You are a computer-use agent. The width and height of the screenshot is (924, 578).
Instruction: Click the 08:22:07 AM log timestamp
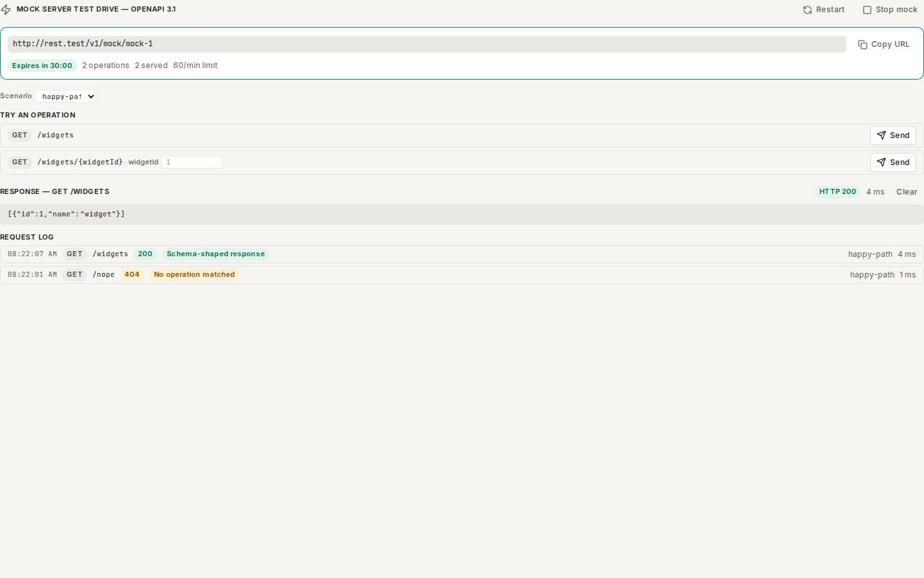click(x=32, y=254)
